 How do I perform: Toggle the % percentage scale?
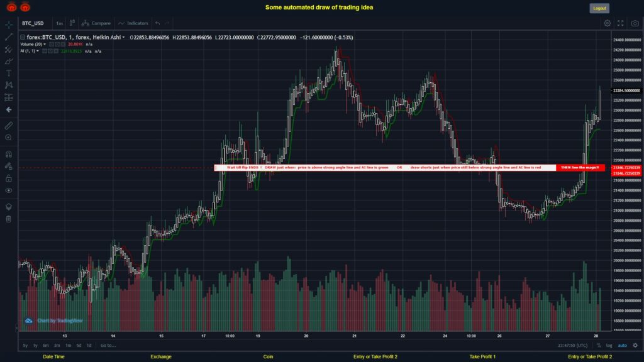(x=599, y=346)
